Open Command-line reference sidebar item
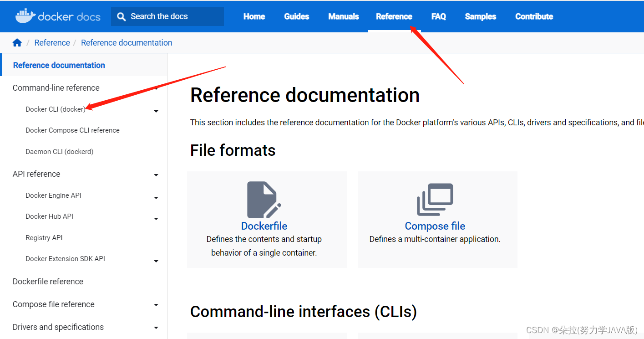Image resolution: width=644 pixels, height=339 pixels. coord(56,87)
